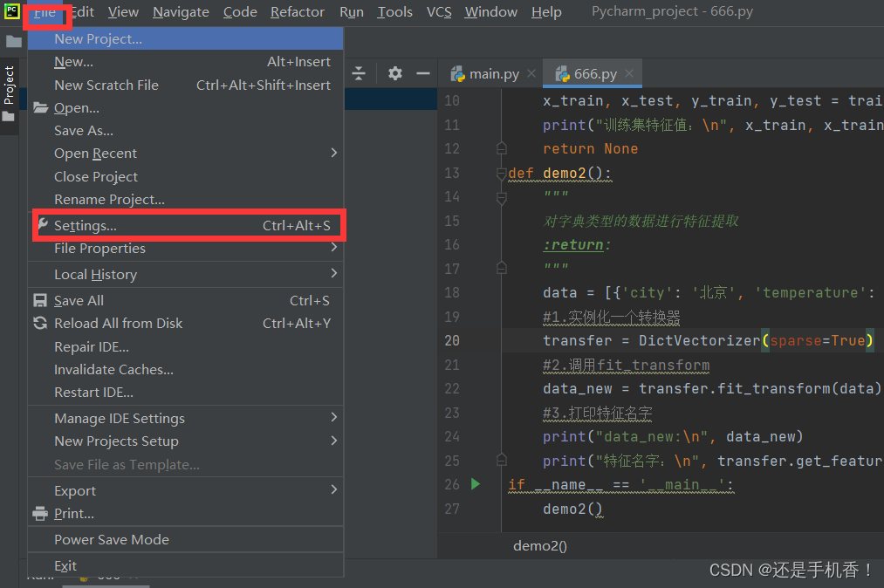Run the script using the green gutter arrow
The height and width of the screenshot is (588, 884).
476,484
